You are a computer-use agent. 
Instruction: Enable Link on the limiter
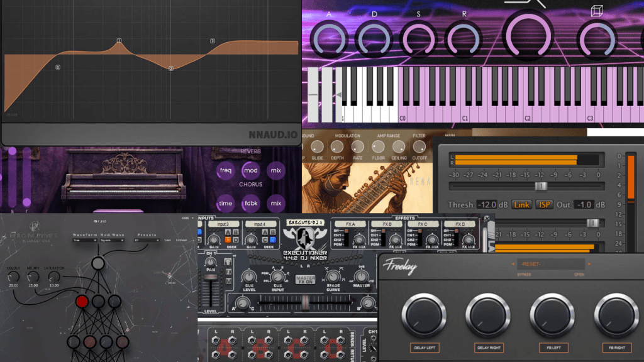coord(522,205)
